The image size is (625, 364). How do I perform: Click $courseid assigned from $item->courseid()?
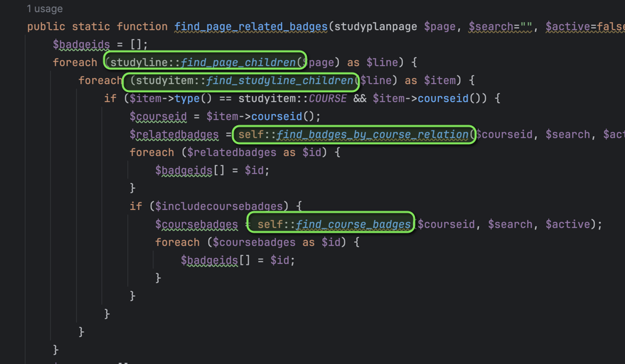click(158, 117)
